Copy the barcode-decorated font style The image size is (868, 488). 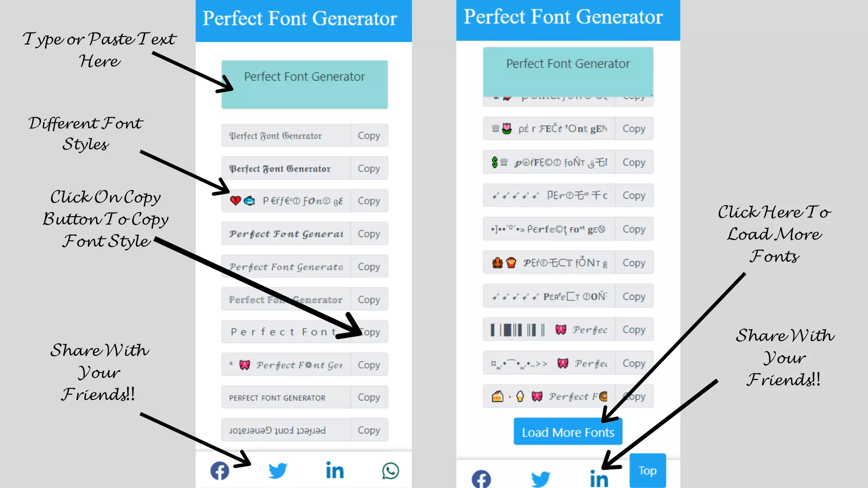tap(633, 330)
